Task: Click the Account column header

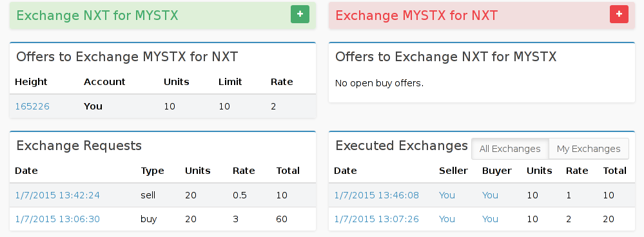Action: point(104,82)
